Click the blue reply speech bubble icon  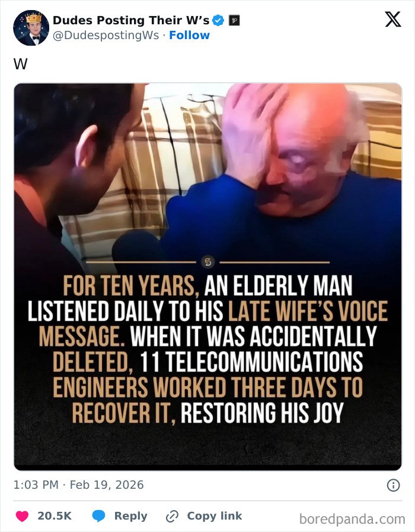99,516
